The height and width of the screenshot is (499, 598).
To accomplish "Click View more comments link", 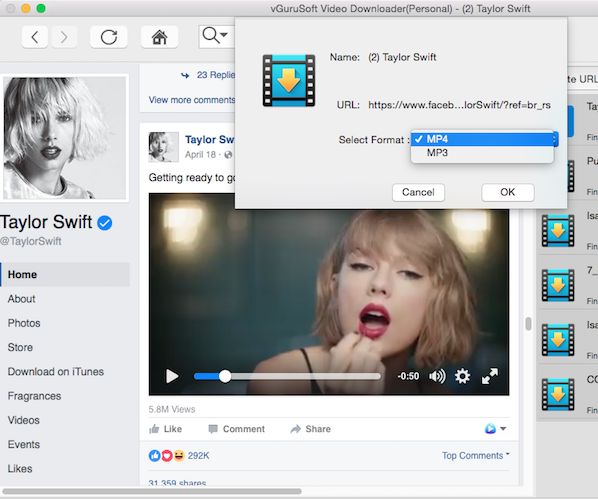I will pos(192,100).
